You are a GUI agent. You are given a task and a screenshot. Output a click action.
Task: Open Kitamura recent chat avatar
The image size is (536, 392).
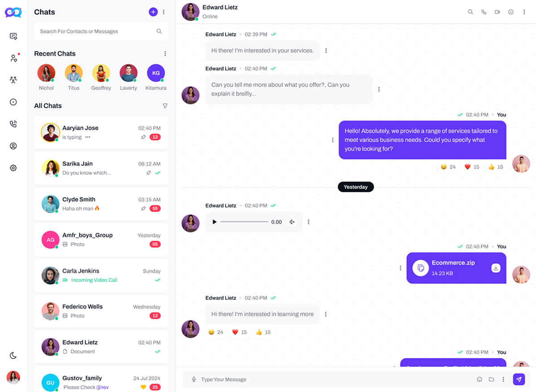156,73
